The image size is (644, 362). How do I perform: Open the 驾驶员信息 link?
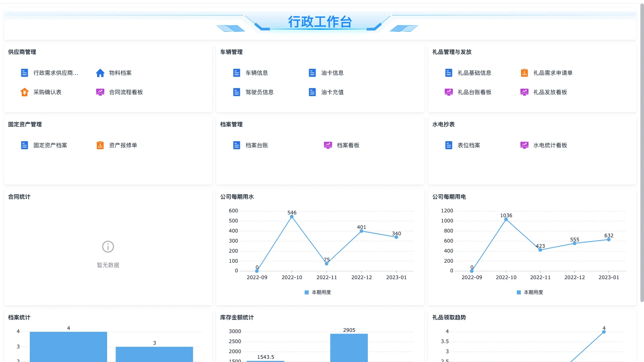(260, 92)
